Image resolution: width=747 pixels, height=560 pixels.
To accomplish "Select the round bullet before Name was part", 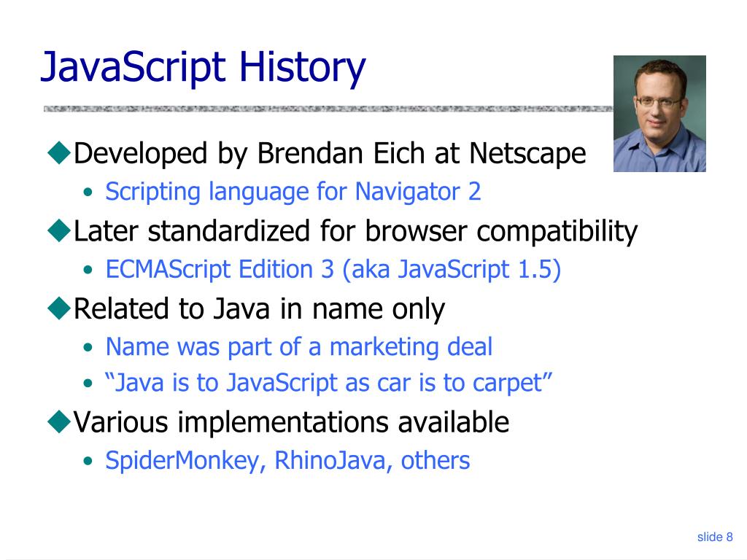I will 88,348.
